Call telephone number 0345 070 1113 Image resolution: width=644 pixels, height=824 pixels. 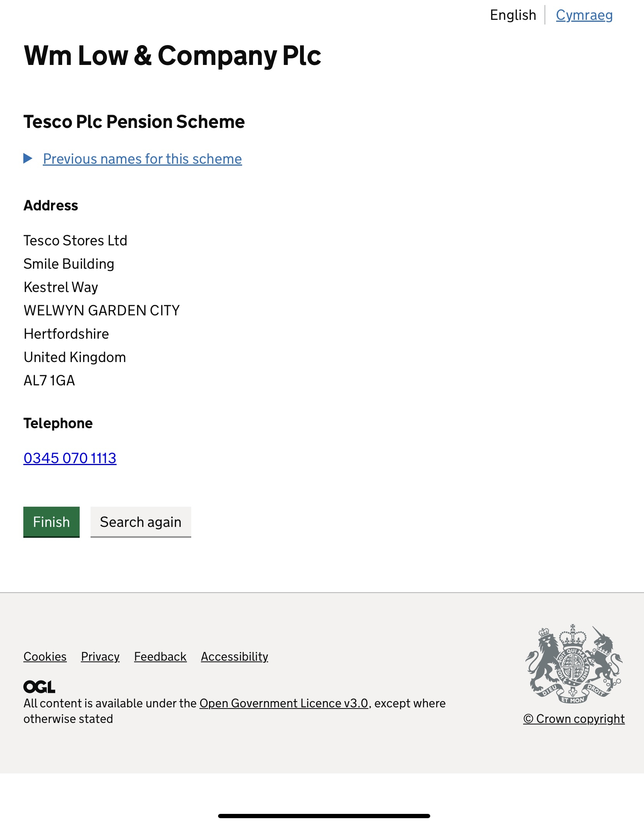(70, 458)
